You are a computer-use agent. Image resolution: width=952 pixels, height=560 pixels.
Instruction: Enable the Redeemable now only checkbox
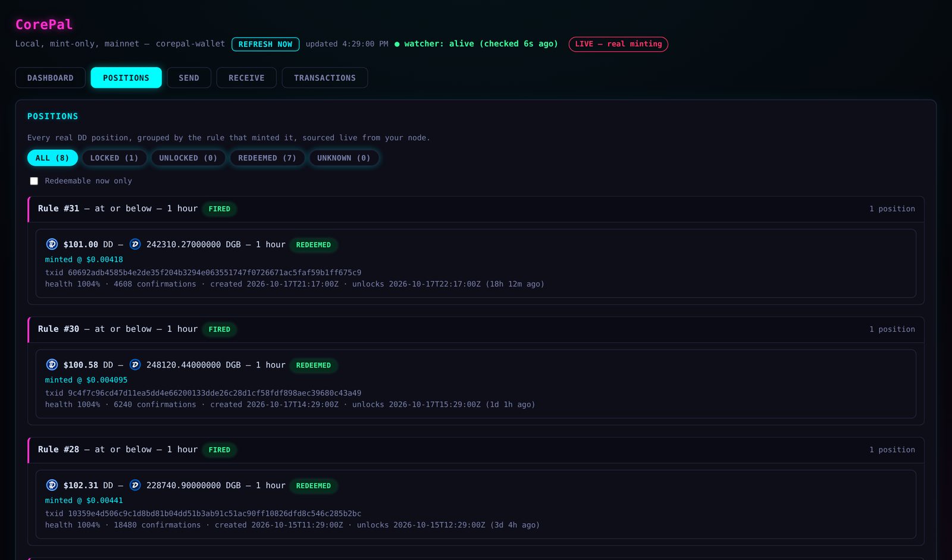34,181
